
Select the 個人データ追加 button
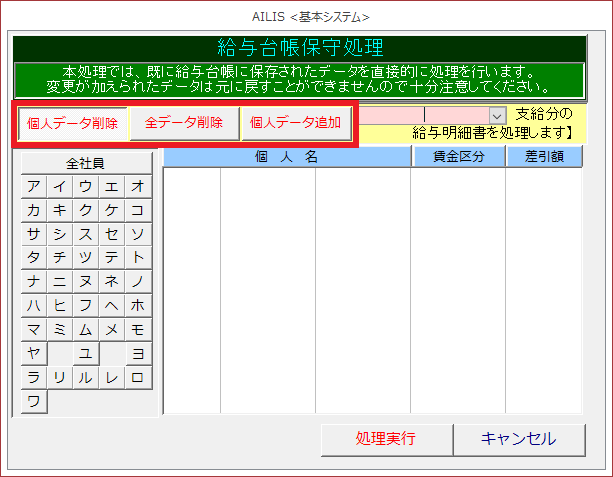tap(295, 124)
